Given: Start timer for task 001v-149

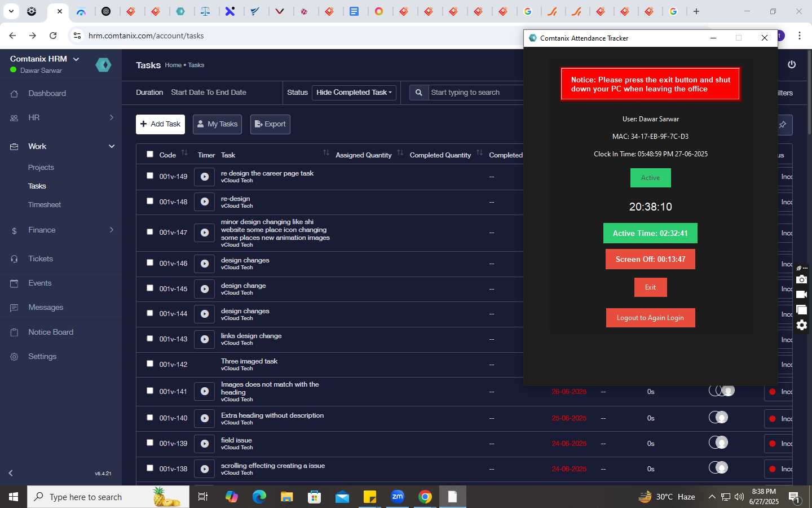Looking at the screenshot, I should click(x=204, y=177).
